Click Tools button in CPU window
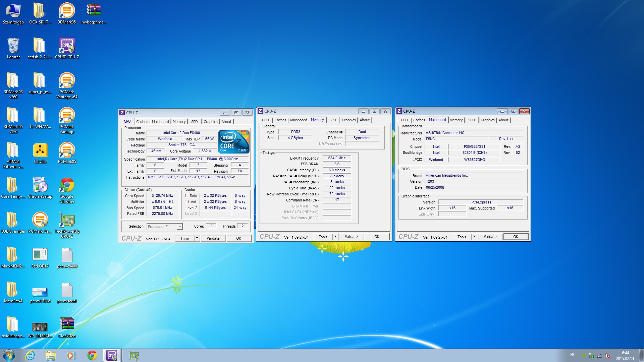The height and width of the screenshot is (362, 644). (x=185, y=238)
